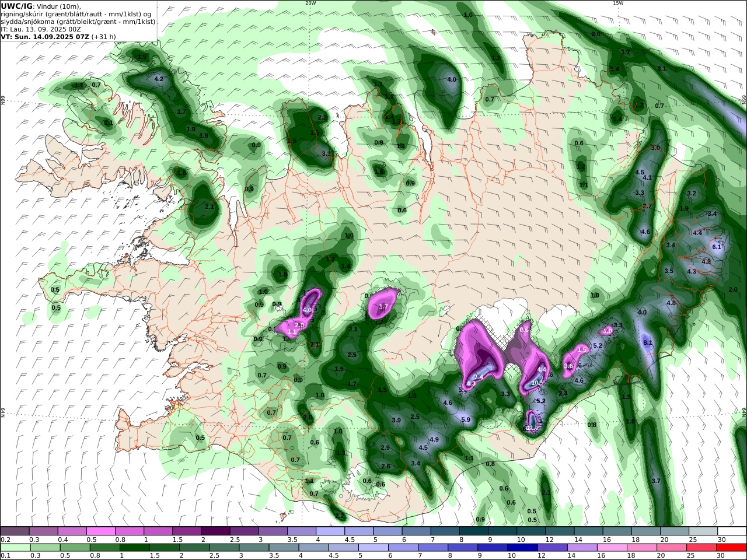
Task: Click the bright pink 0.5–0.8 snow legend swatch
Action: pyautogui.click(x=100, y=531)
